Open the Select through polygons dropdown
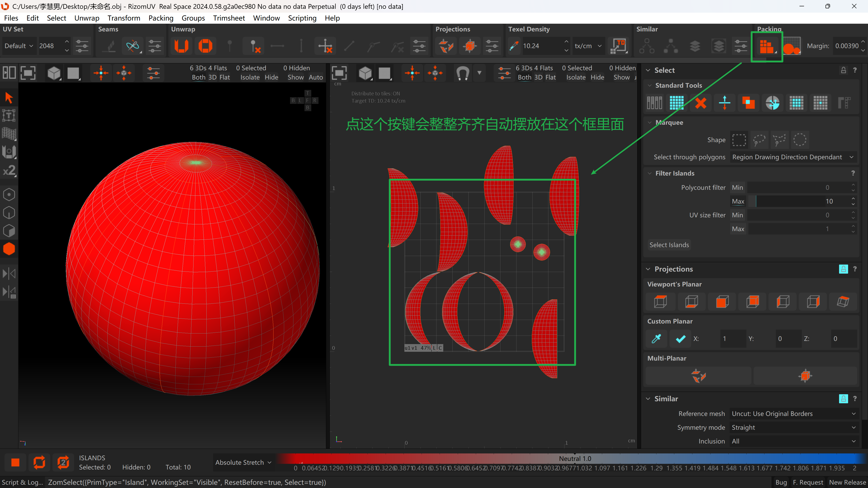 point(794,157)
